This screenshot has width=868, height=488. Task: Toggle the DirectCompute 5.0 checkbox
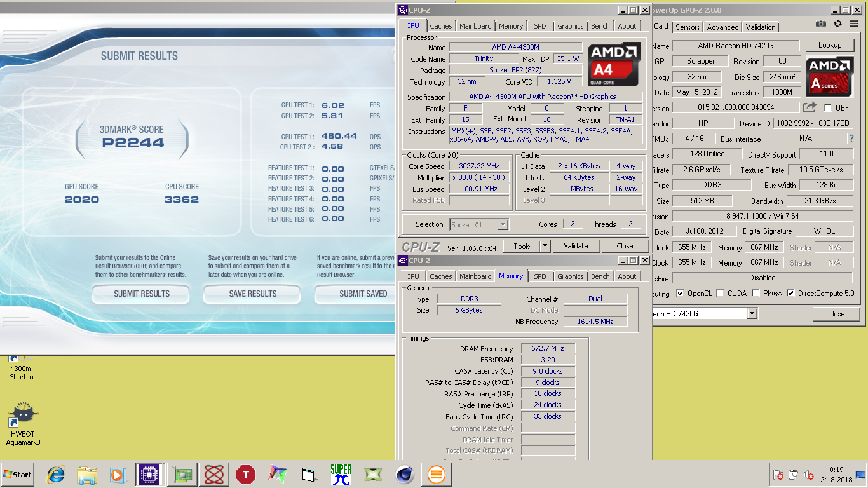pos(790,294)
